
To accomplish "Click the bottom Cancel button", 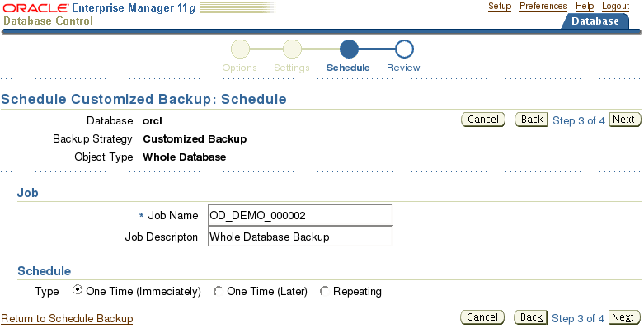I will click(x=482, y=317).
